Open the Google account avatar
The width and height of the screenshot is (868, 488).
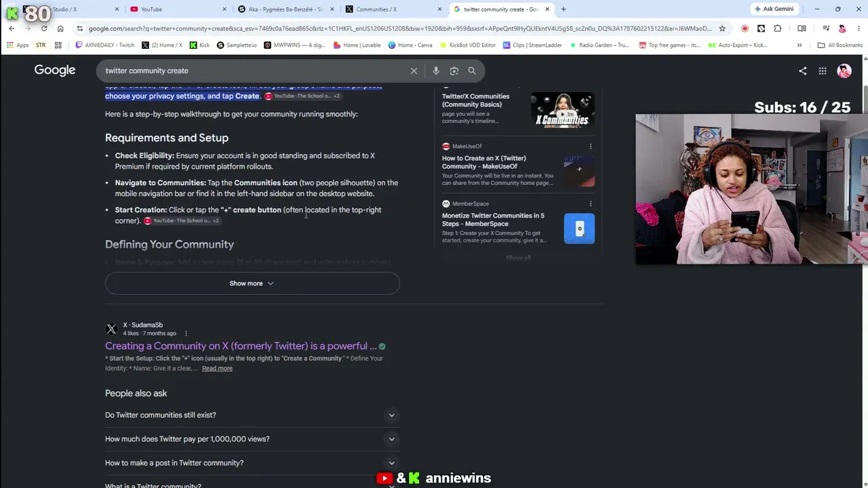click(844, 70)
